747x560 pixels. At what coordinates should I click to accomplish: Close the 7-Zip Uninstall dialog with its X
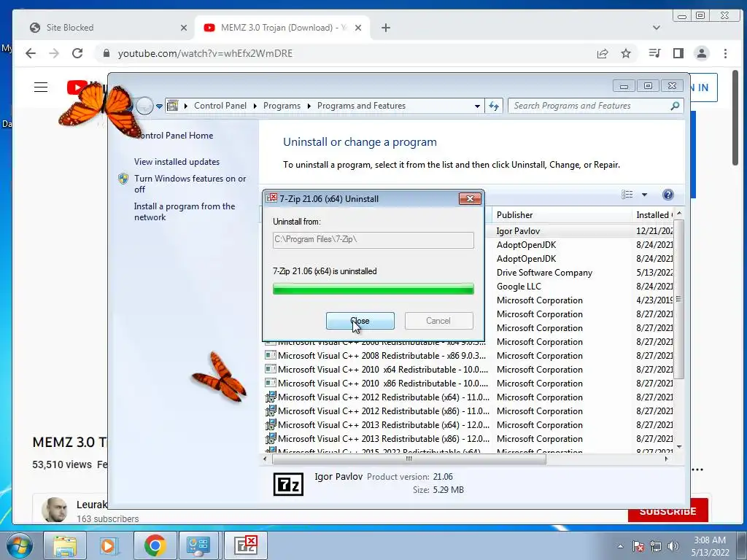(x=470, y=198)
